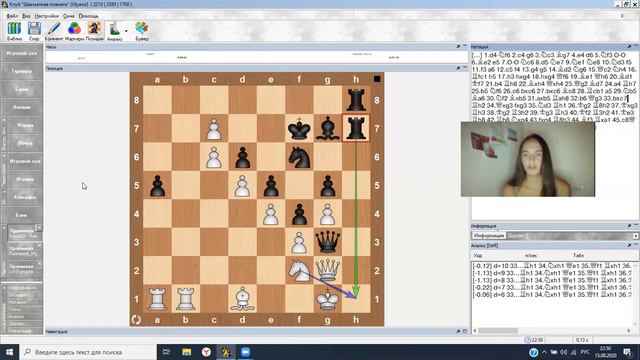Select the white knight on f2

coord(299,270)
